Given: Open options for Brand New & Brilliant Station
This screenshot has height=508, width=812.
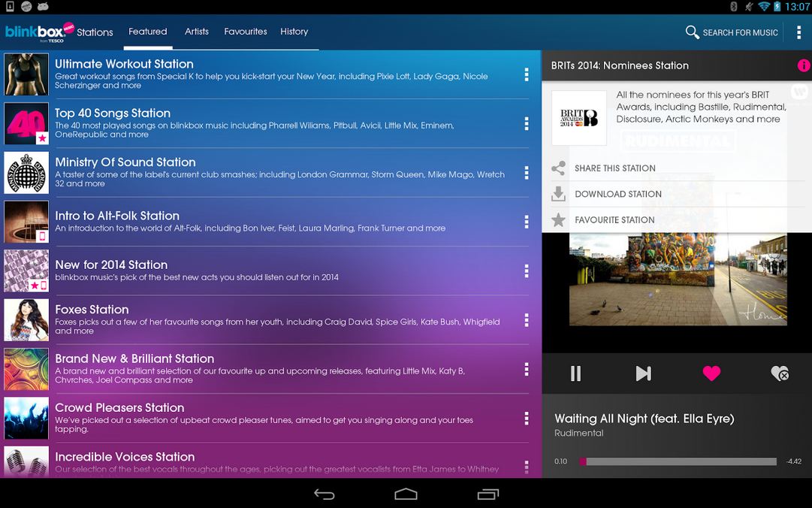Looking at the screenshot, I should [526, 369].
